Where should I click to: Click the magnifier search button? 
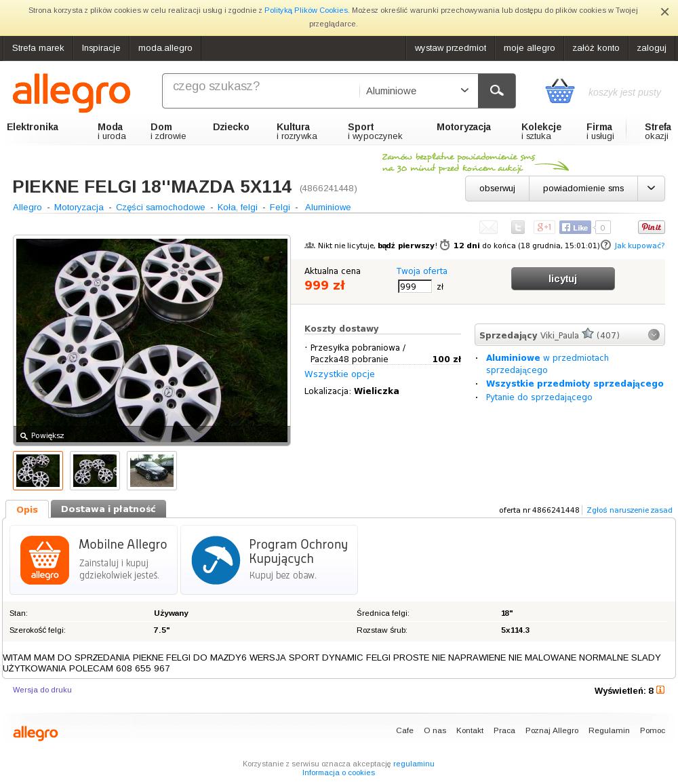click(496, 90)
